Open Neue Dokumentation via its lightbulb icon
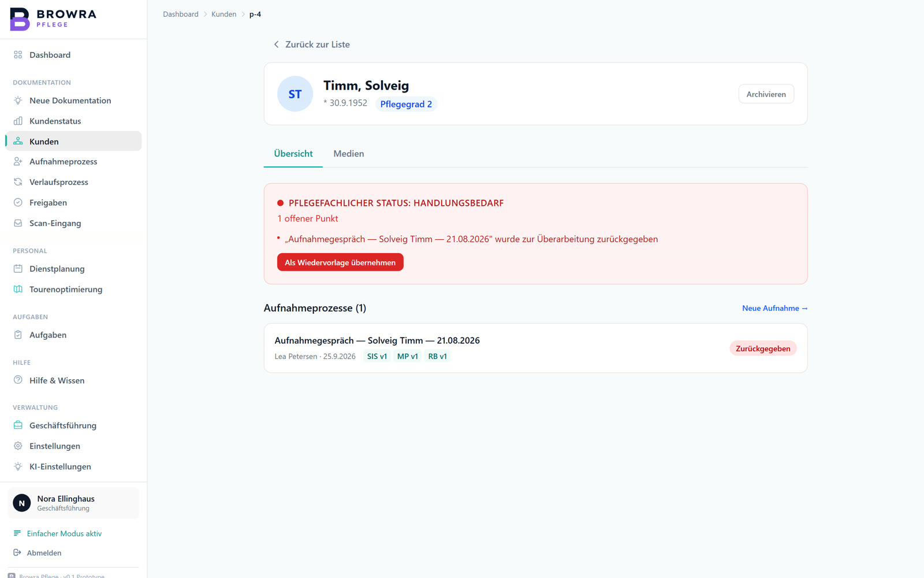 [x=18, y=101]
